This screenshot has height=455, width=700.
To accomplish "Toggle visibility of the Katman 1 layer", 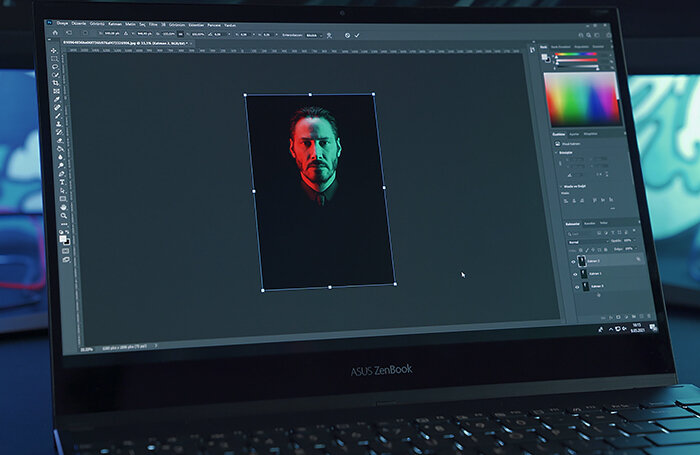I will pos(575,274).
